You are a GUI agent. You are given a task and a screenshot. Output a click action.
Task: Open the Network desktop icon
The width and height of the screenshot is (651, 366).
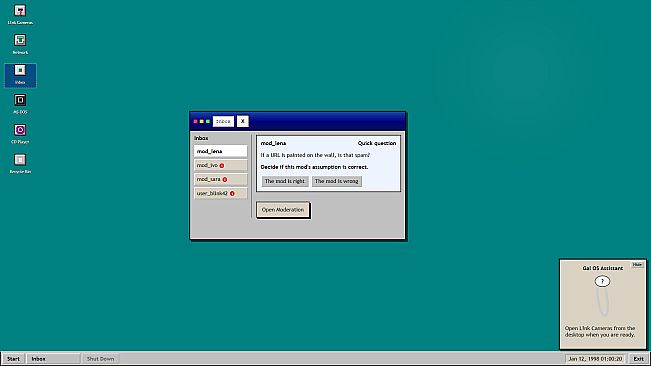tap(20, 45)
